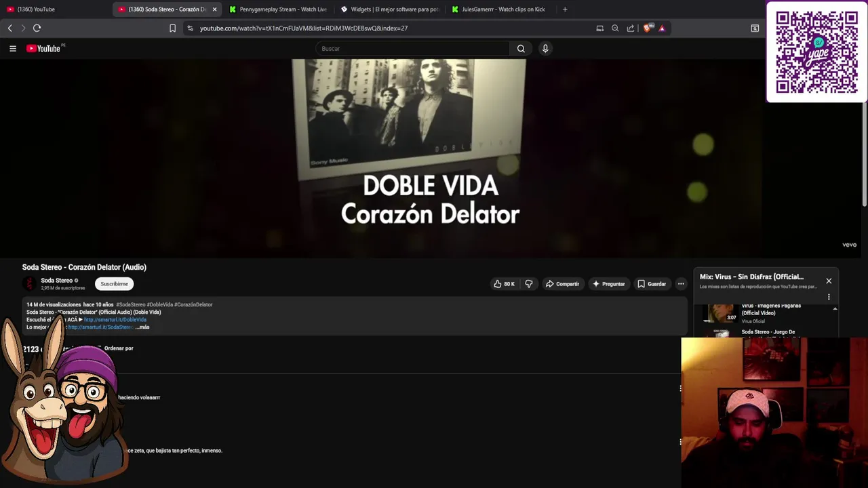The image size is (868, 488).
Task: Open Brave Shields lion icon
Action: (x=648, y=28)
